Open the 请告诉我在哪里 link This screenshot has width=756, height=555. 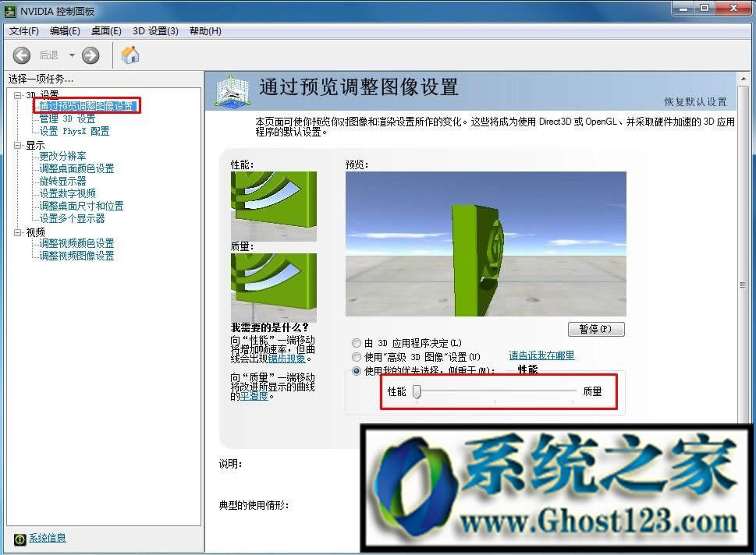541,355
